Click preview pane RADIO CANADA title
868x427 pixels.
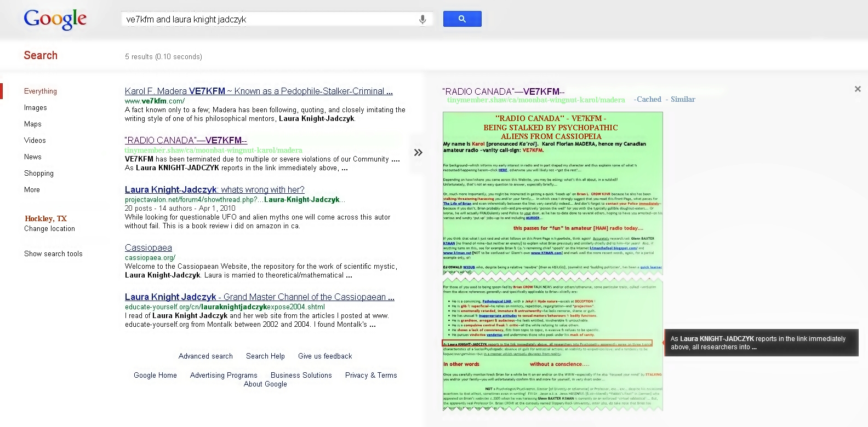[x=503, y=91]
